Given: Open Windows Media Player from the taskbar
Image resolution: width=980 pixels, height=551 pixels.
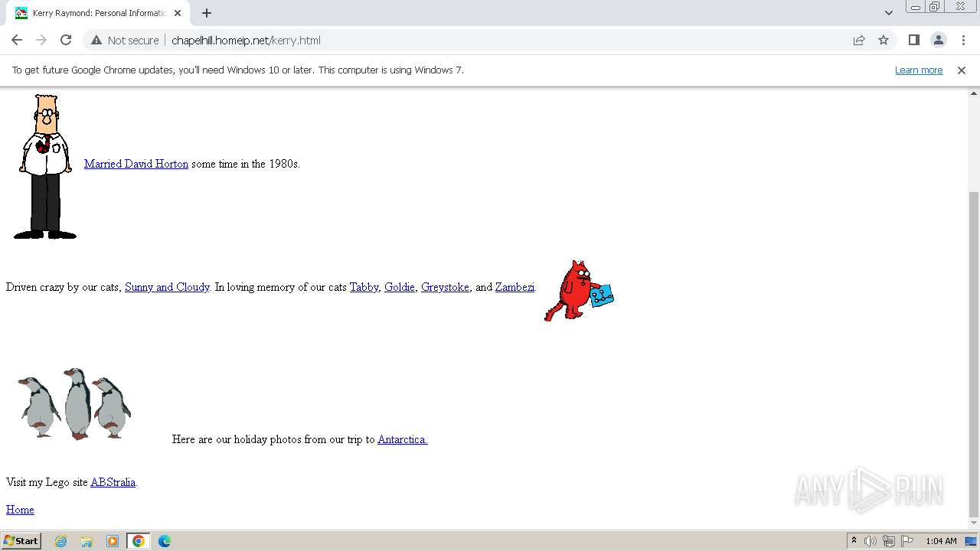Looking at the screenshot, I should coord(113,541).
